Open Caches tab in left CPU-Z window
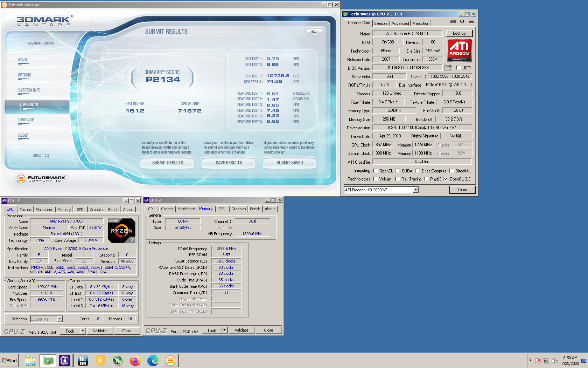This screenshot has height=368, width=588. coord(26,210)
